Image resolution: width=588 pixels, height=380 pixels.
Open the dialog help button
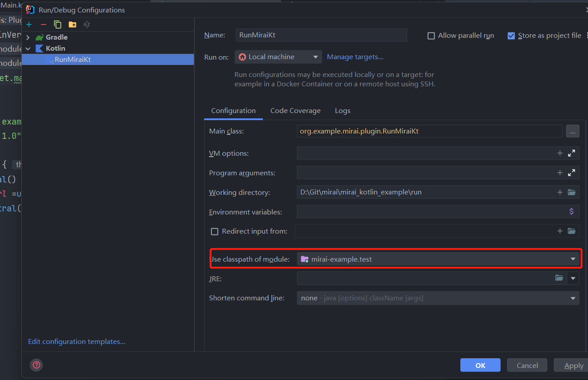[x=36, y=365]
